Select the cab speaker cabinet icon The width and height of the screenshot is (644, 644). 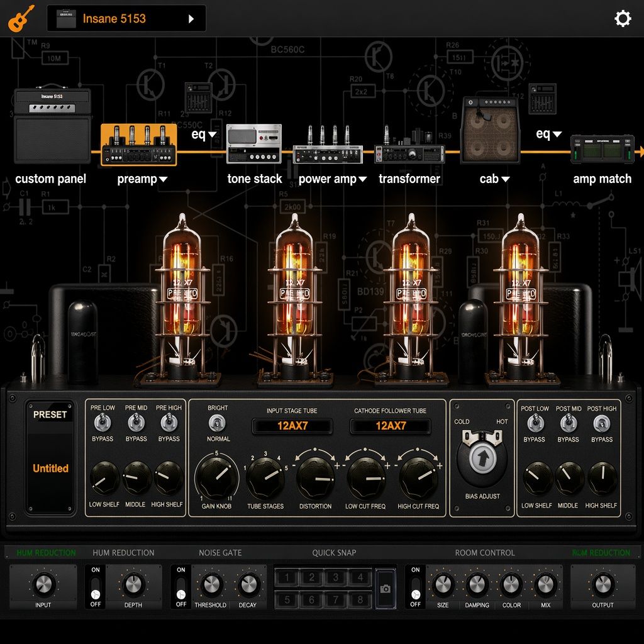tap(491, 130)
